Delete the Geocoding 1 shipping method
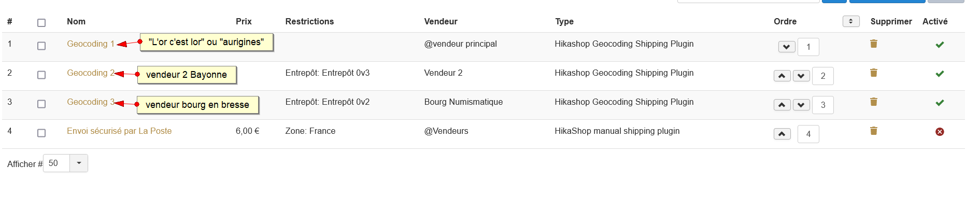Viewport: 980px width, 208px height. 873,44
